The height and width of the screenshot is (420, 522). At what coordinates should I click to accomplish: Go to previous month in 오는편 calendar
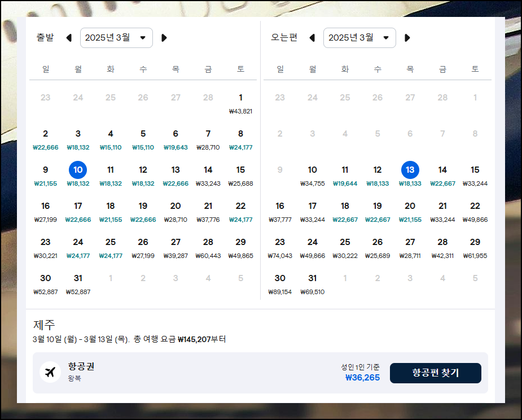point(312,38)
